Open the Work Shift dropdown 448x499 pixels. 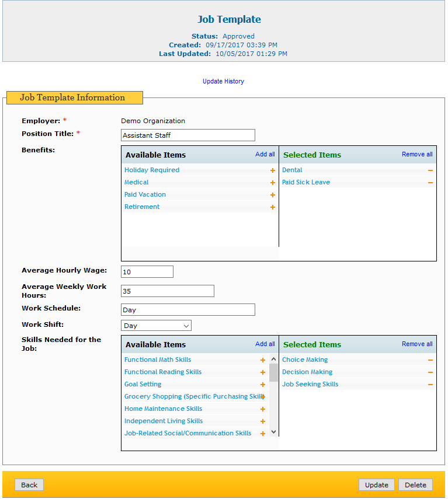click(156, 326)
